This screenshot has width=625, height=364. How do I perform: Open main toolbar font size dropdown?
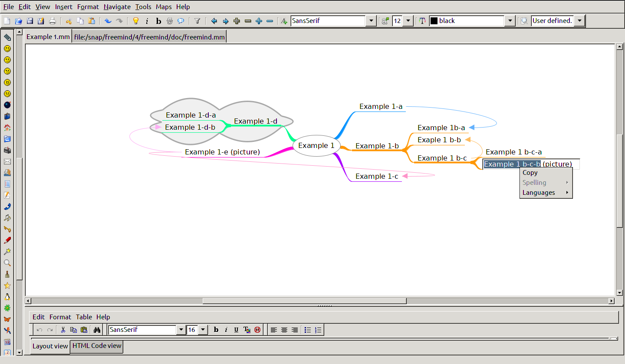(x=408, y=21)
